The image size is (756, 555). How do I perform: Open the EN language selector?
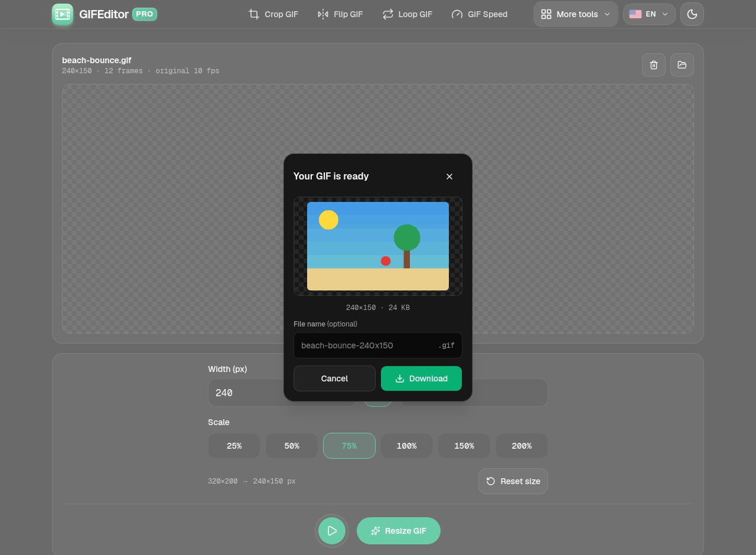649,14
